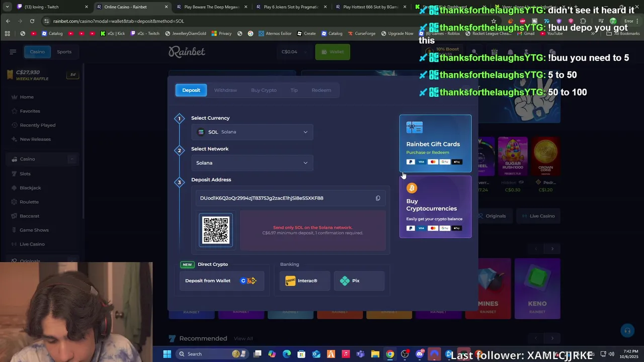Viewport: 644px width, 362px height.
Task: Click the browser back arrow
Action: pos(8,21)
